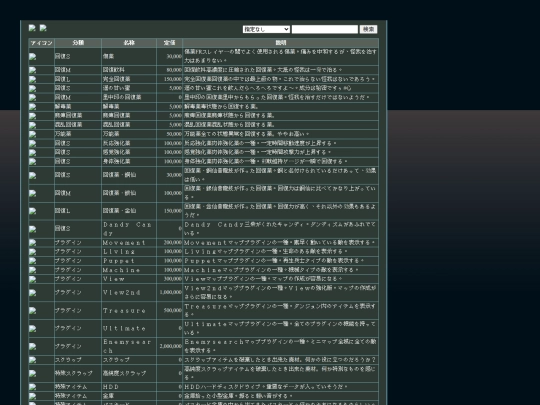Click the 分類 column header
540x405 pixels.
pyautogui.click(x=78, y=43)
